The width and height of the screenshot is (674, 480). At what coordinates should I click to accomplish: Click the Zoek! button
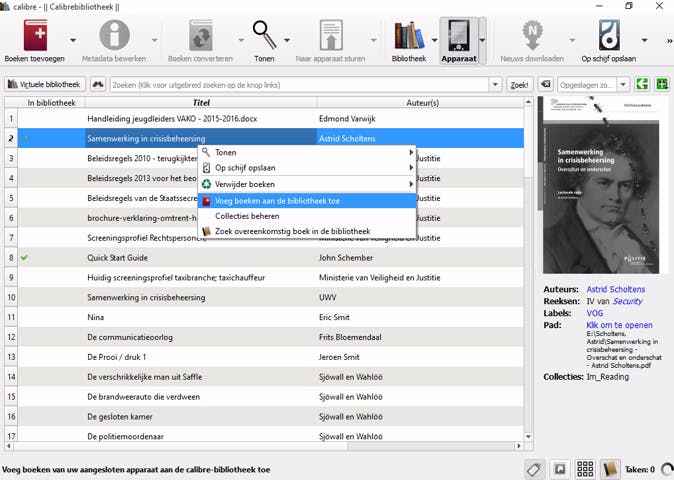[x=519, y=85]
